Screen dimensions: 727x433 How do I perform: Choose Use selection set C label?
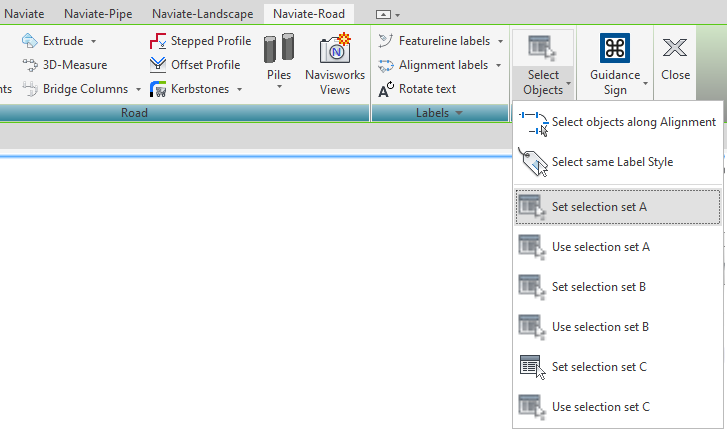point(600,407)
